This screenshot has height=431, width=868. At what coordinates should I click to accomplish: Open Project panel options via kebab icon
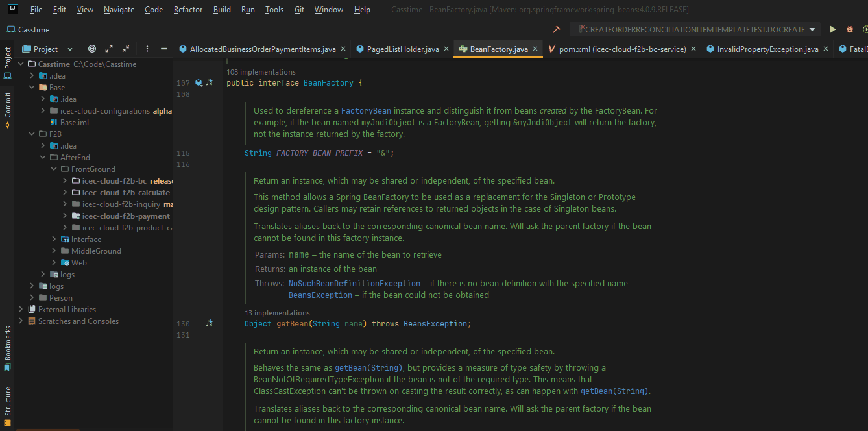147,48
